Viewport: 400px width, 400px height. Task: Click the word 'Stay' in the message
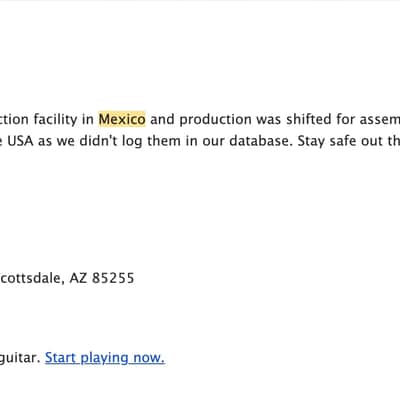pos(311,141)
